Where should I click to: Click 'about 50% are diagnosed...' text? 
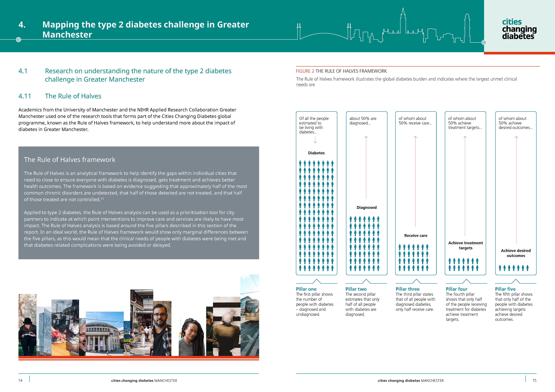point(363,121)
